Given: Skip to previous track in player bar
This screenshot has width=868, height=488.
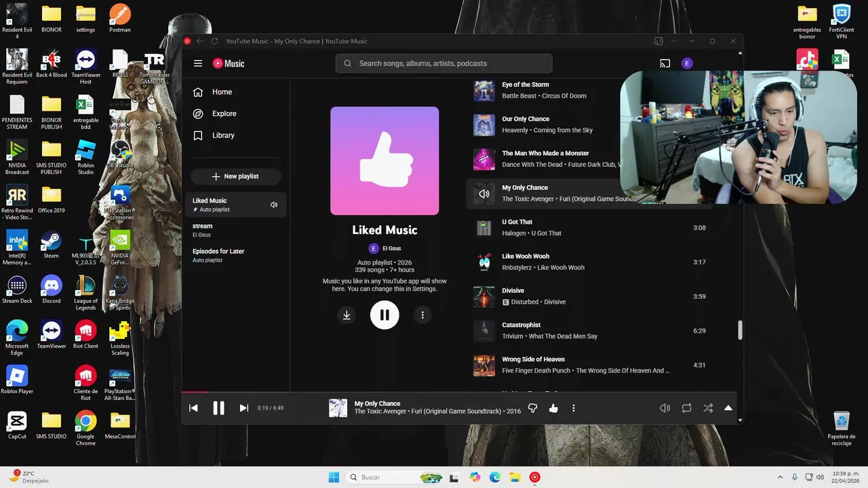Looking at the screenshot, I should pyautogui.click(x=193, y=408).
